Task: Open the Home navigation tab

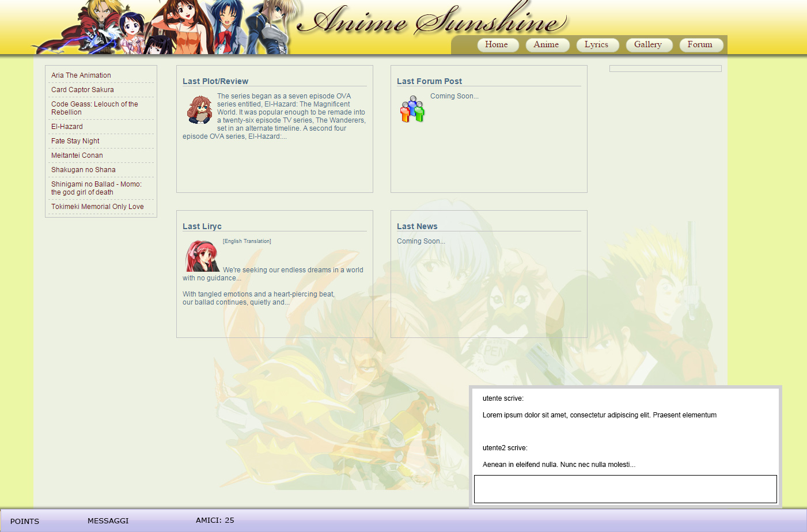Action: coord(498,45)
